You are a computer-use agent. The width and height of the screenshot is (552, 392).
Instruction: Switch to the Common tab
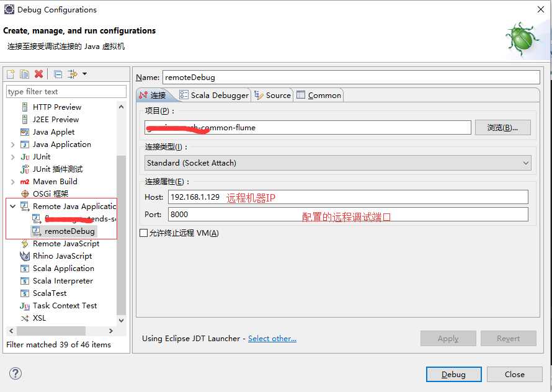coord(319,95)
